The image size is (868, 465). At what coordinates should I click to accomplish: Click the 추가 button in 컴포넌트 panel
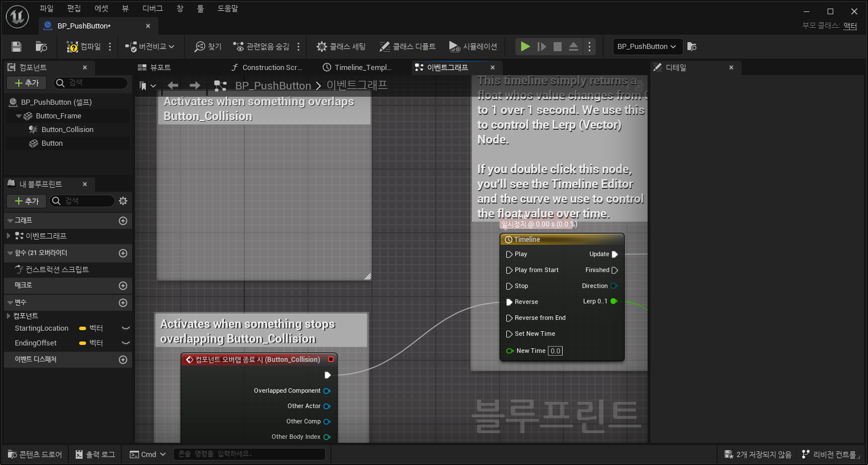tap(27, 83)
